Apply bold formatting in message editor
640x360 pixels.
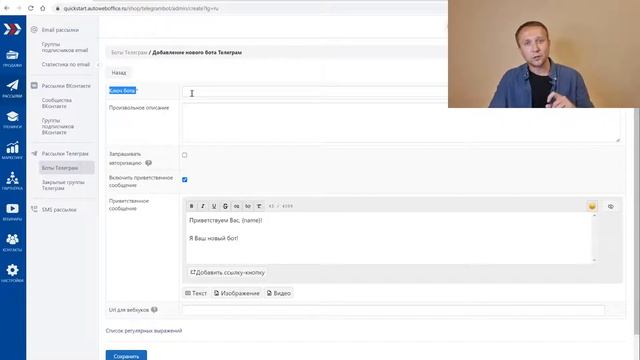pyautogui.click(x=191, y=206)
